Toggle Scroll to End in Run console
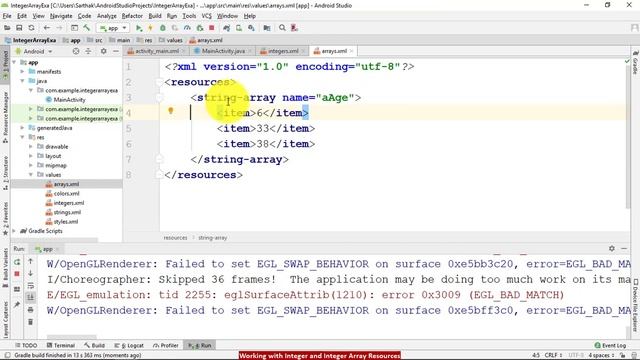Screen dimensions: 640x360 tap(31, 298)
